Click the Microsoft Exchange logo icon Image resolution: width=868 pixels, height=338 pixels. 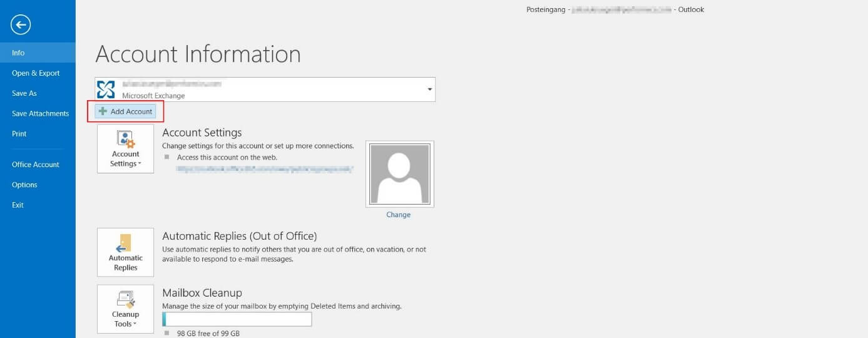(x=106, y=90)
